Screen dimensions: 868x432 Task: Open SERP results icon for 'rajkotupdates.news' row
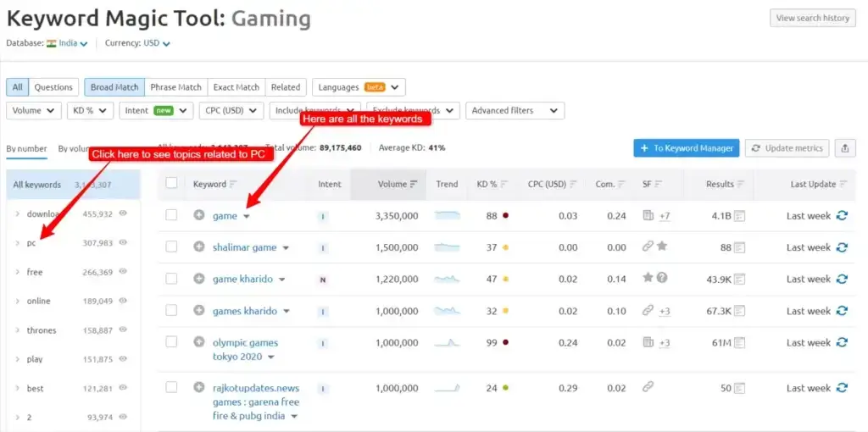739,388
